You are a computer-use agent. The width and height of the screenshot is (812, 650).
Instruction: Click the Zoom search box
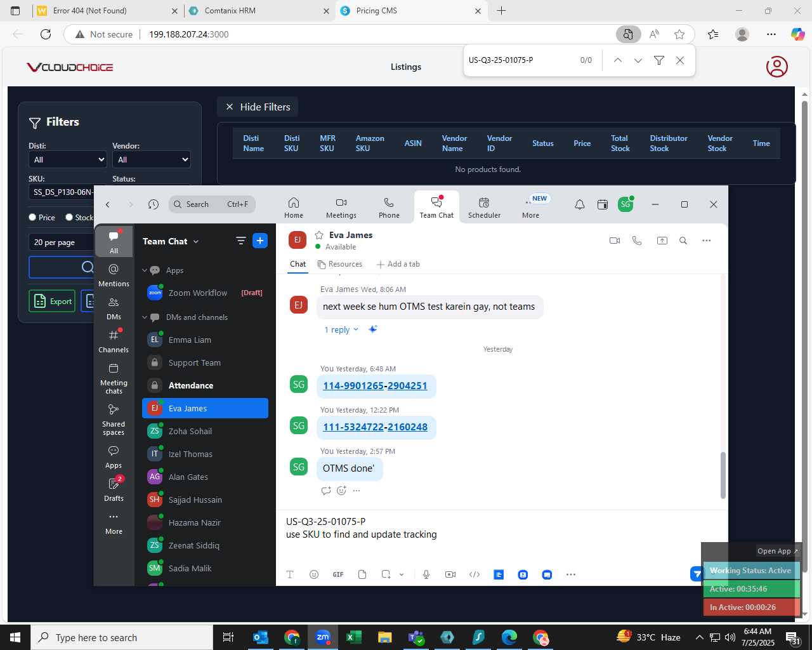[x=212, y=204]
